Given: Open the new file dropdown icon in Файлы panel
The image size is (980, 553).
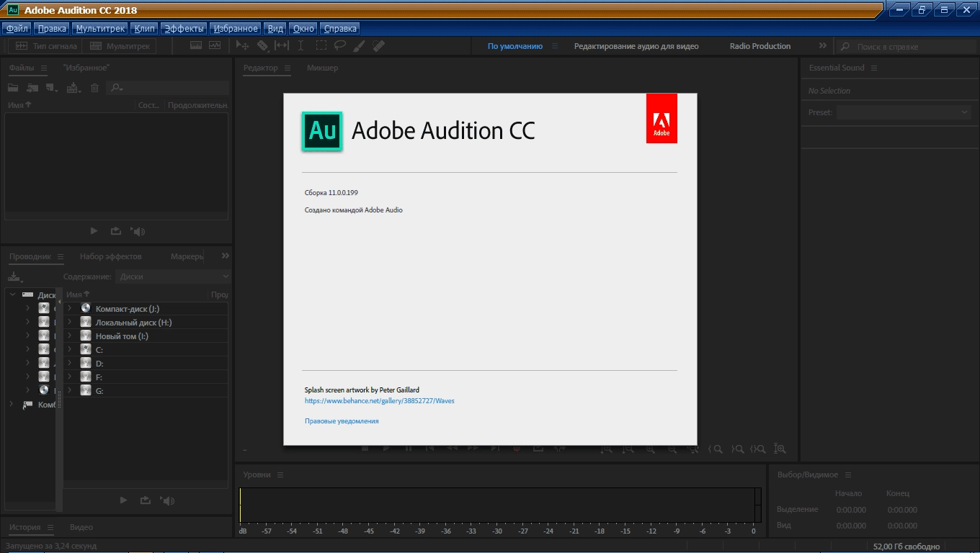Looking at the screenshot, I should point(52,88).
